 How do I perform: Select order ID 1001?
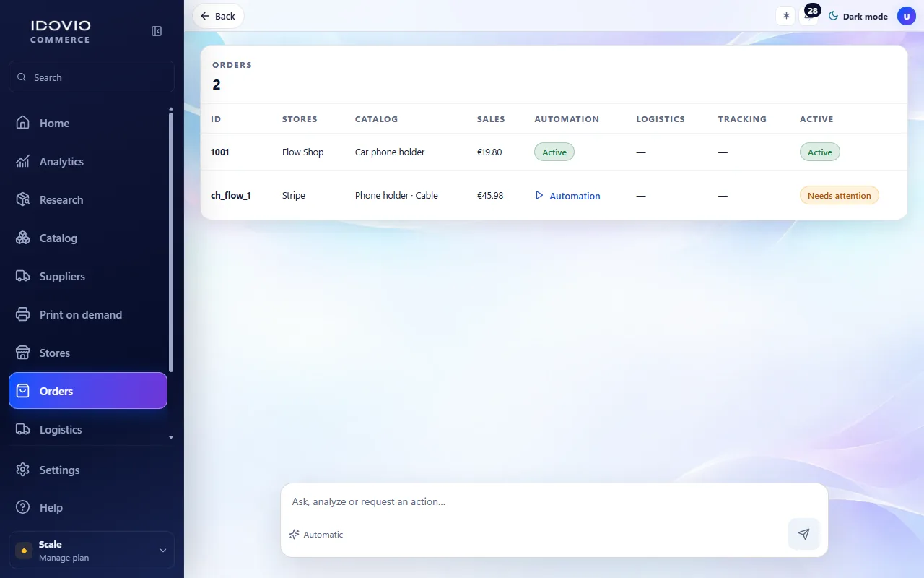pos(219,152)
